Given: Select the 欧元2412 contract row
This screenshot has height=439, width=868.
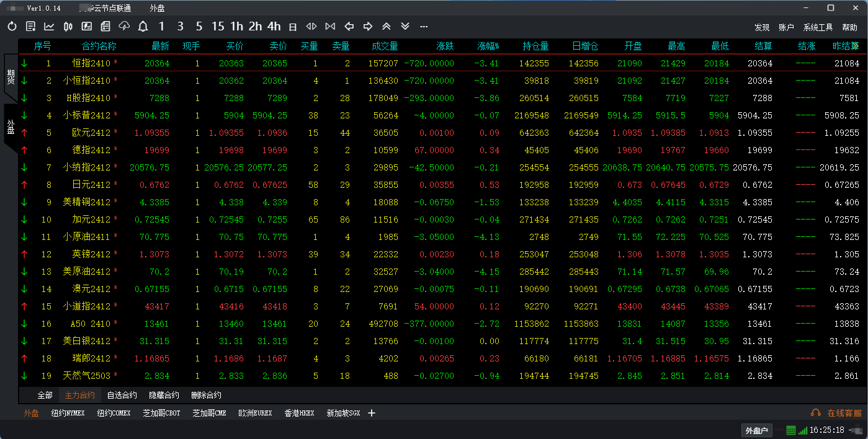Looking at the screenshot, I should pyautogui.click(x=443, y=133).
